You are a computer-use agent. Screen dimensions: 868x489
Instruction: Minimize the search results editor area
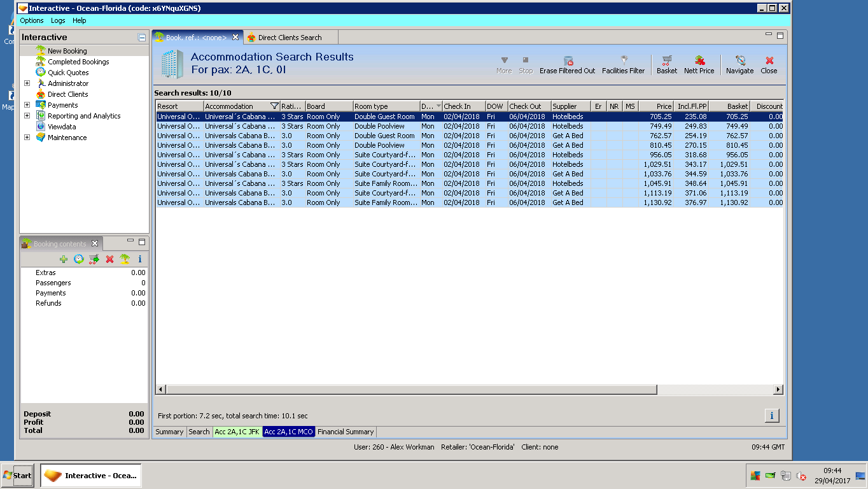point(769,34)
